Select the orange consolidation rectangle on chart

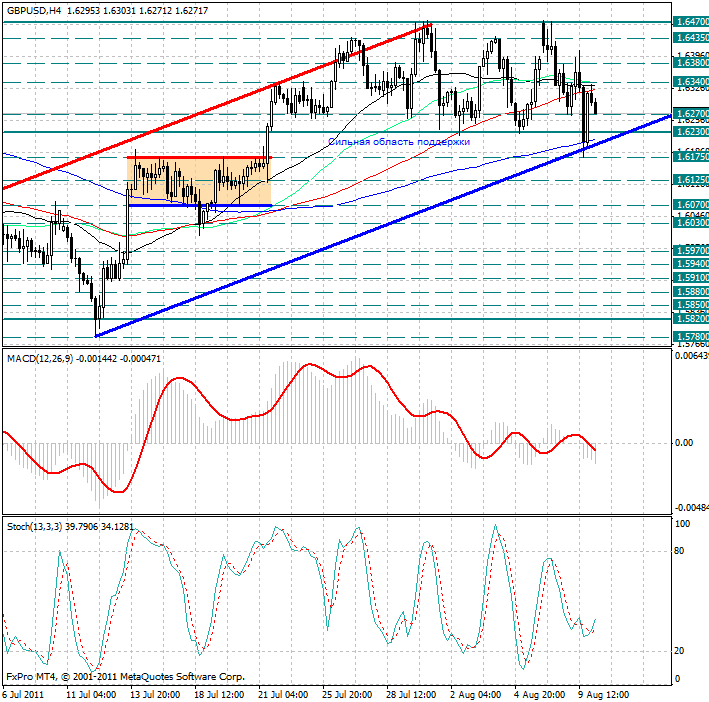pyautogui.click(x=199, y=181)
